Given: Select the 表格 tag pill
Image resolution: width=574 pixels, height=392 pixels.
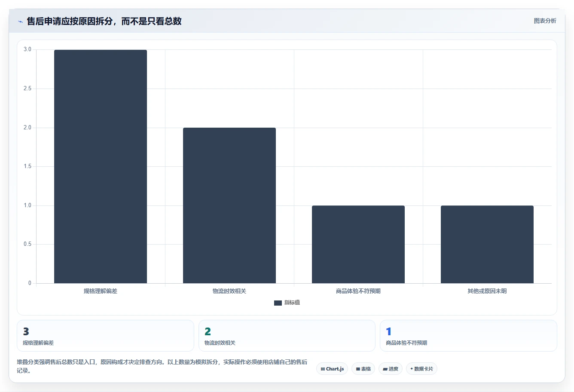Looking at the screenshot, I should click(363, 369).
